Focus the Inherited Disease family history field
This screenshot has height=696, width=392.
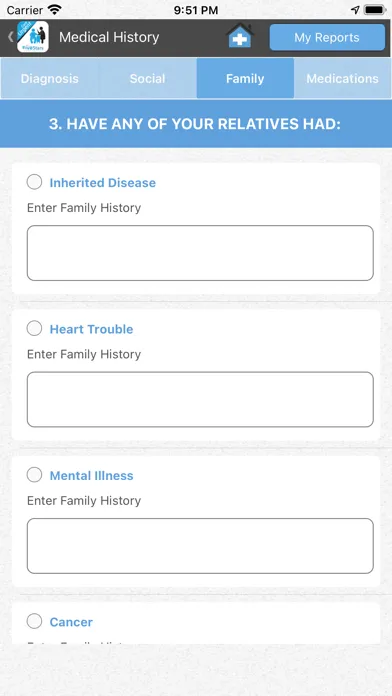click(200, 253)
